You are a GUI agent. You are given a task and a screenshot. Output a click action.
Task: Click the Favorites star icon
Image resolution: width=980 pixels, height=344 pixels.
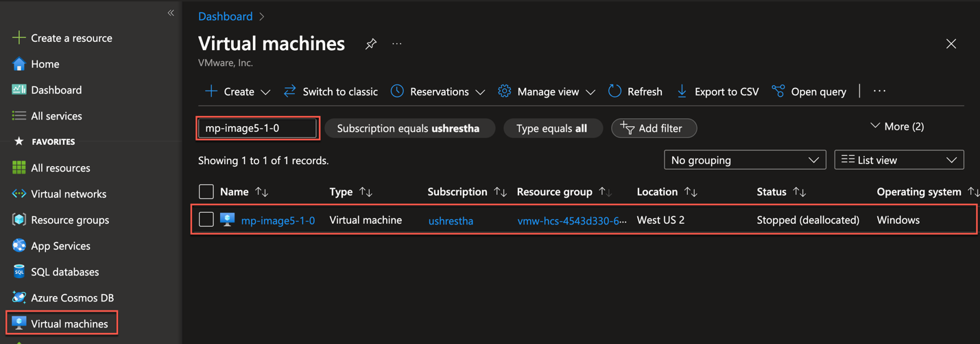(x=19, y=141)
